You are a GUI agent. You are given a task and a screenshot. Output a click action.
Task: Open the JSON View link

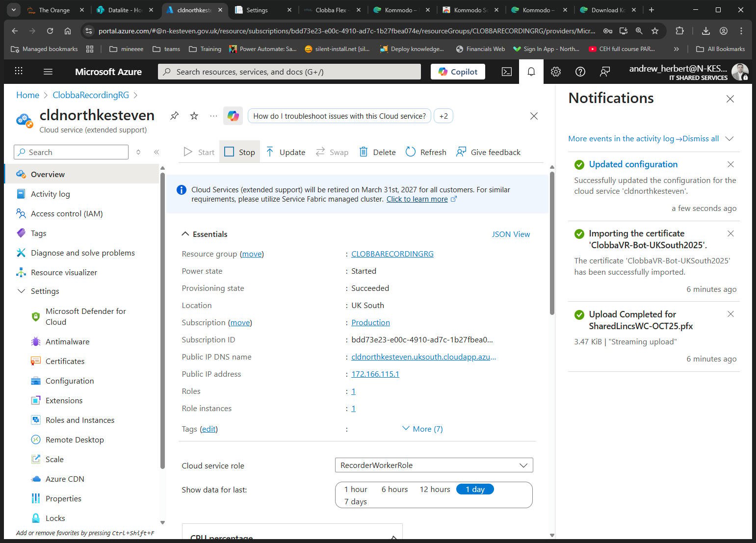click(x=511, y=234)
